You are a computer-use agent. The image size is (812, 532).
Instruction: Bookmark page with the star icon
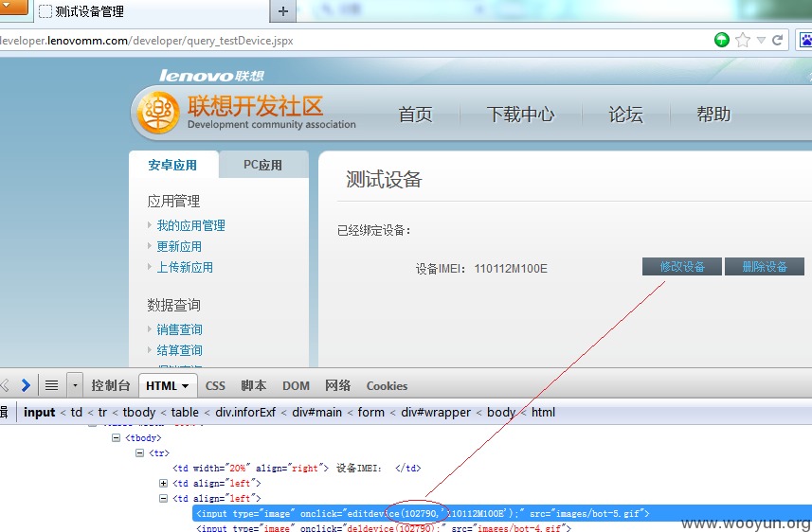[x=743, y=40]
